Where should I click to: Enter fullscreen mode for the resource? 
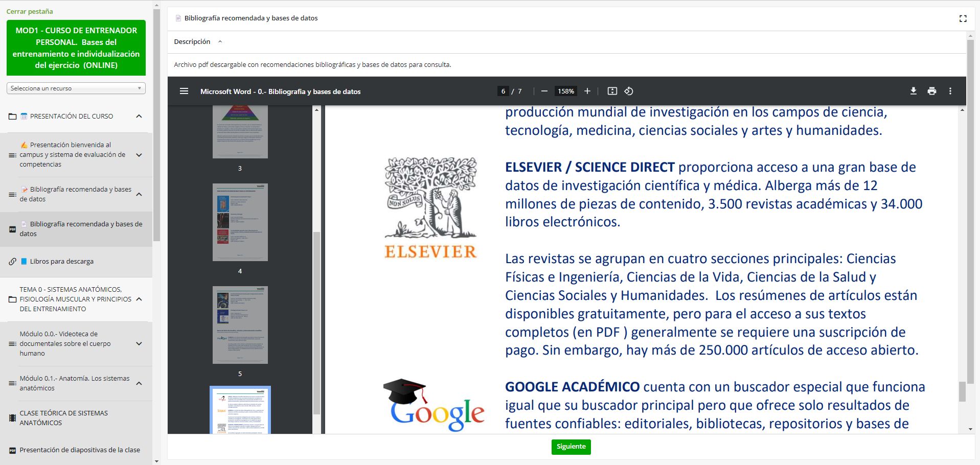(963, 18)
